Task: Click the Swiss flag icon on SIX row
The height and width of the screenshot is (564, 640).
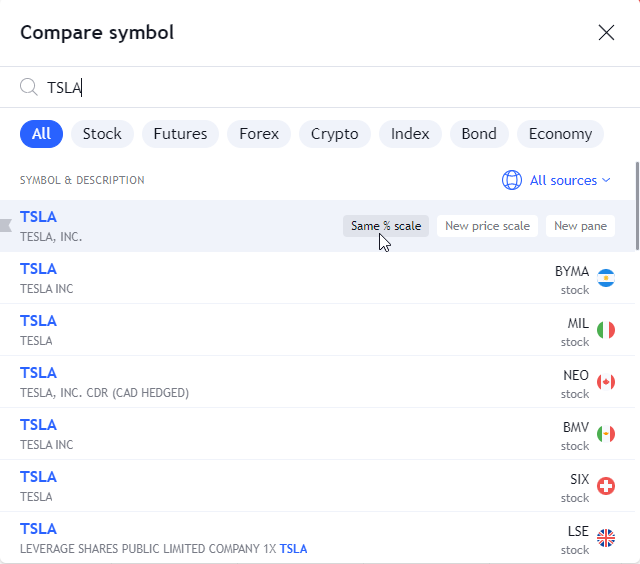Action: [x=606, y=486]
